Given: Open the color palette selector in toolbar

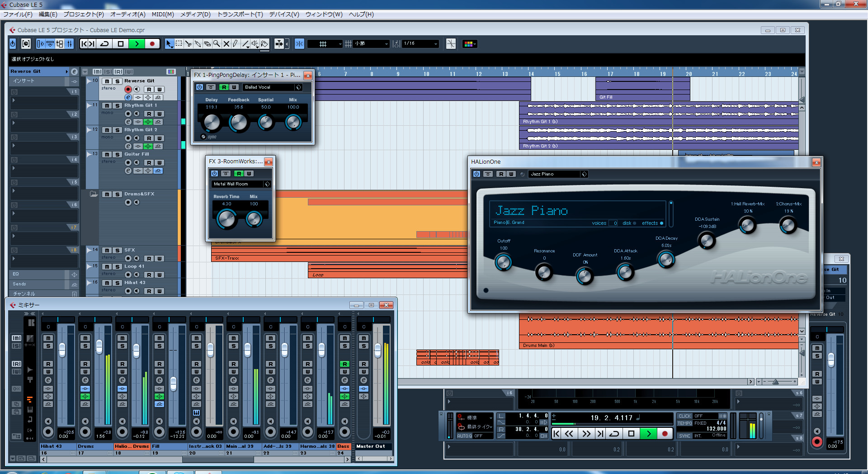Looking at the screenshot, I should 470,44.
